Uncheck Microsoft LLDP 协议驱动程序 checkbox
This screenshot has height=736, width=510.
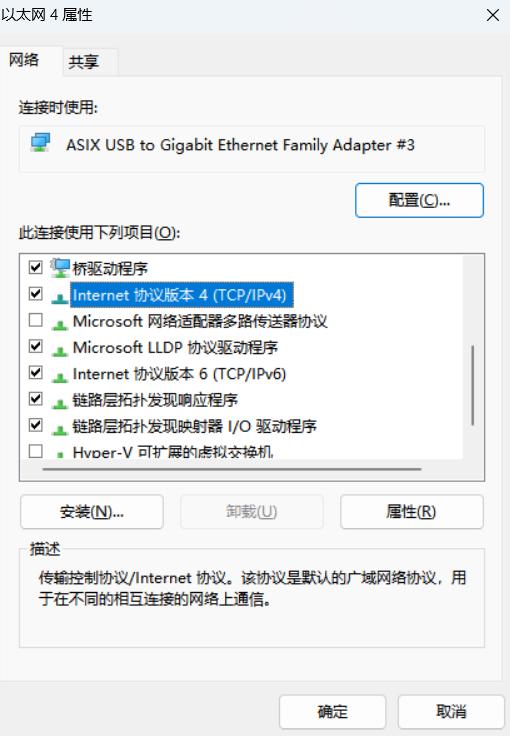tap(36, 346)
